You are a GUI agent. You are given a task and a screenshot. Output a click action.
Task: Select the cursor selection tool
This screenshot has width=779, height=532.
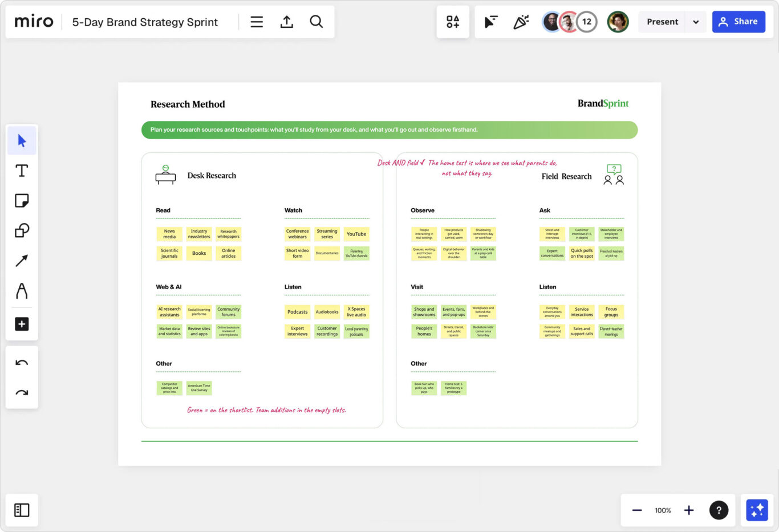22,141
